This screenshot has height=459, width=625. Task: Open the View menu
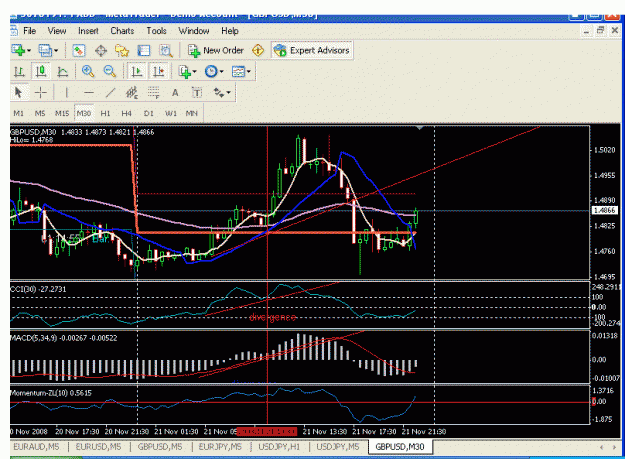point(57,31)
